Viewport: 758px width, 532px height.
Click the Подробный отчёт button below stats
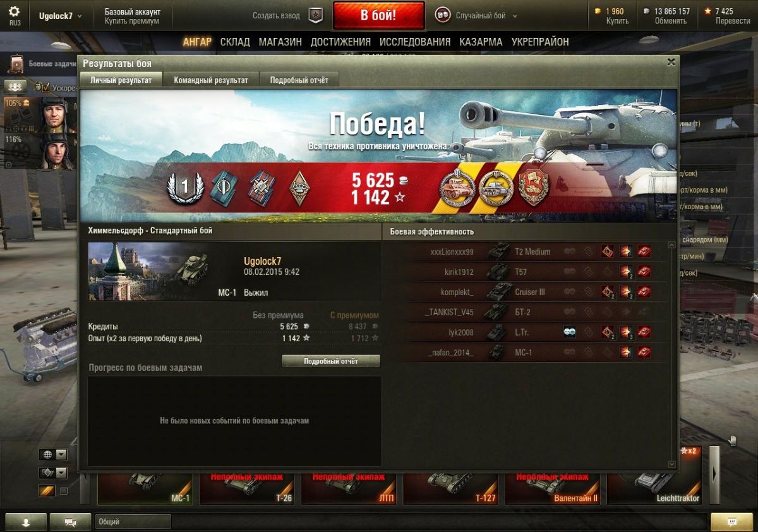click(x=331, y=361)
